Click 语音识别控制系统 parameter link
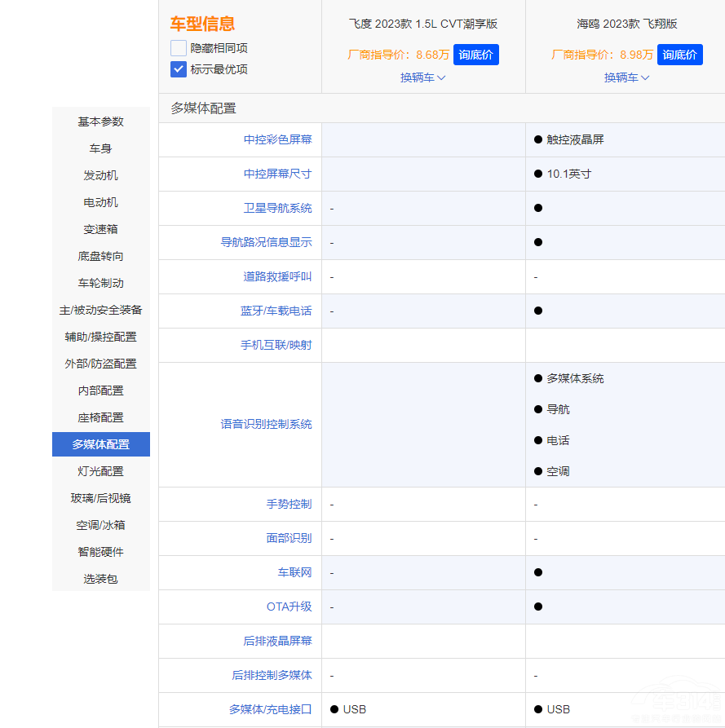The height and width of the screenshot is (728, 725). [266, 424]
